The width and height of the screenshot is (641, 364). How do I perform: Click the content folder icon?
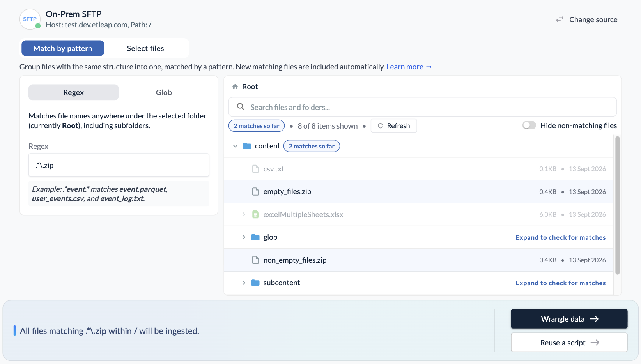click(247, 146)
